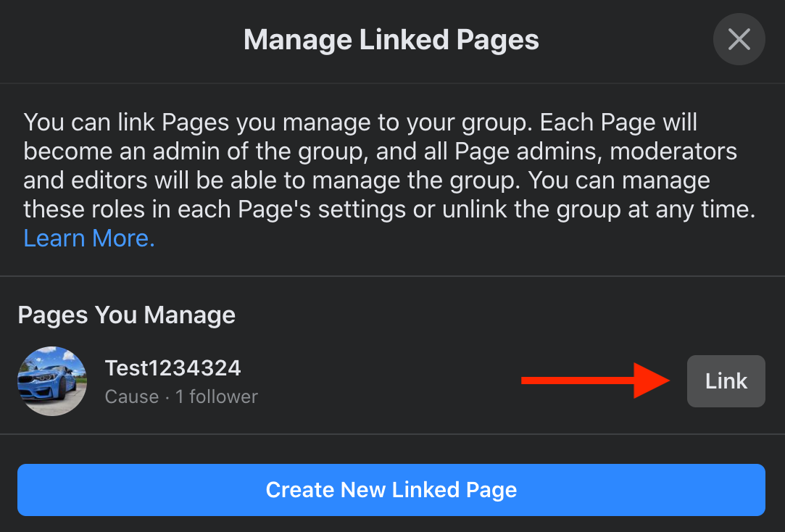This screenshot has width=785, height=532.
Task: Close the Manage Linked Pages dialog
Action: [739, 39]
